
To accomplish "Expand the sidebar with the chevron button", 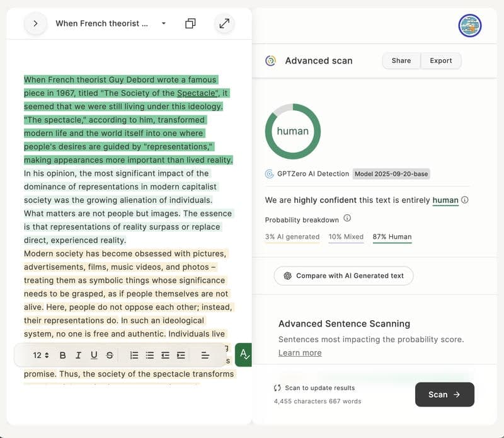I will point(35,23).
